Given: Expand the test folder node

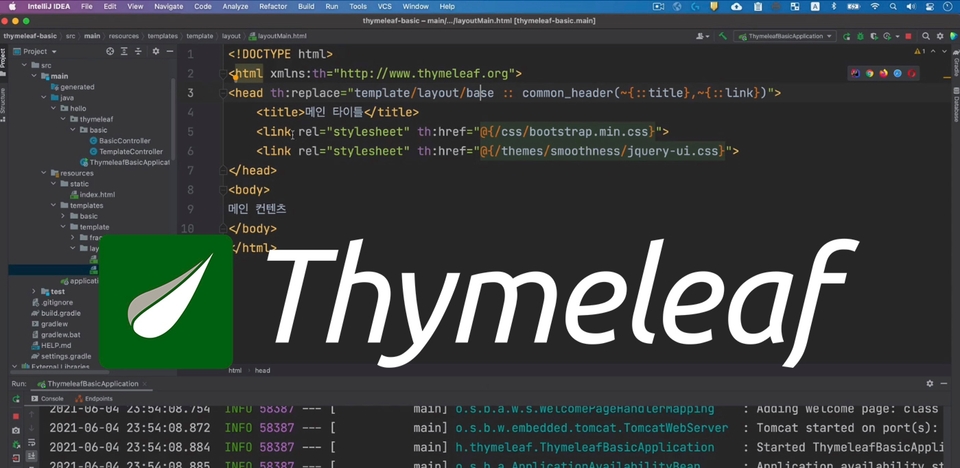Looking at the screenshot, I should pos(35,292).
